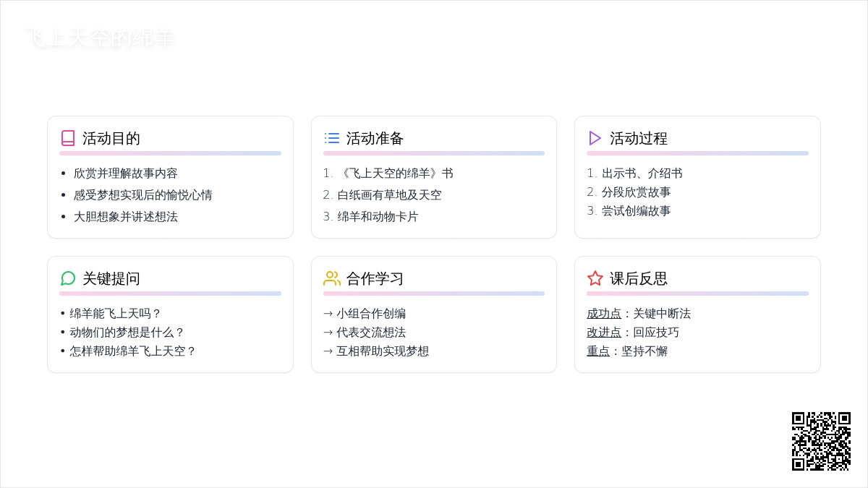Click the speech bubble icon beside 关键提问
The height and width of the screenshot is (488, 868).
(68, 278)
